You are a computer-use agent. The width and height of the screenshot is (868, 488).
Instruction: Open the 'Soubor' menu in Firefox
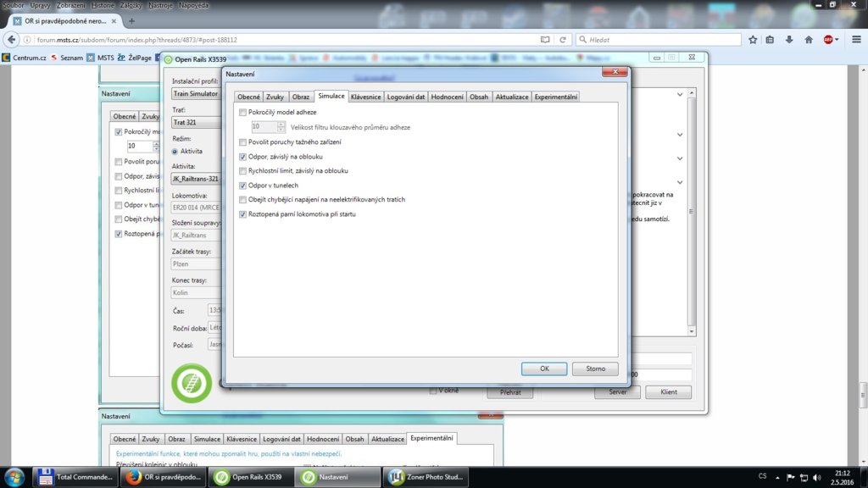tap(14, 5)
